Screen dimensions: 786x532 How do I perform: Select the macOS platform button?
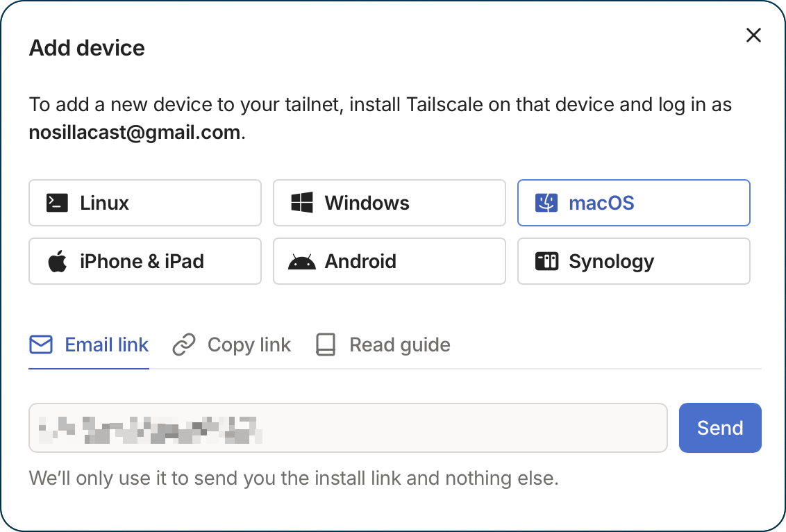click(634, 203)
